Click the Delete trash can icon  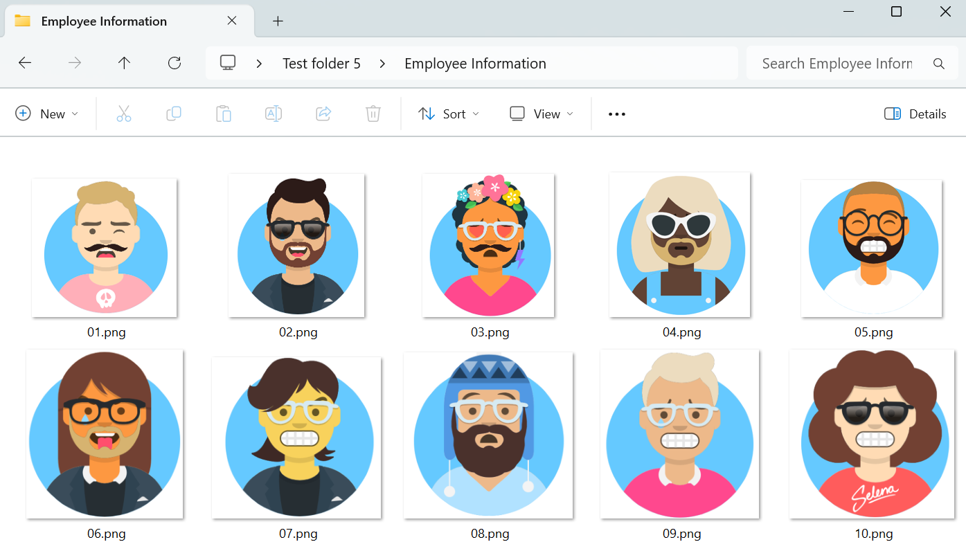pyautogui.click(x=373, y=114)
